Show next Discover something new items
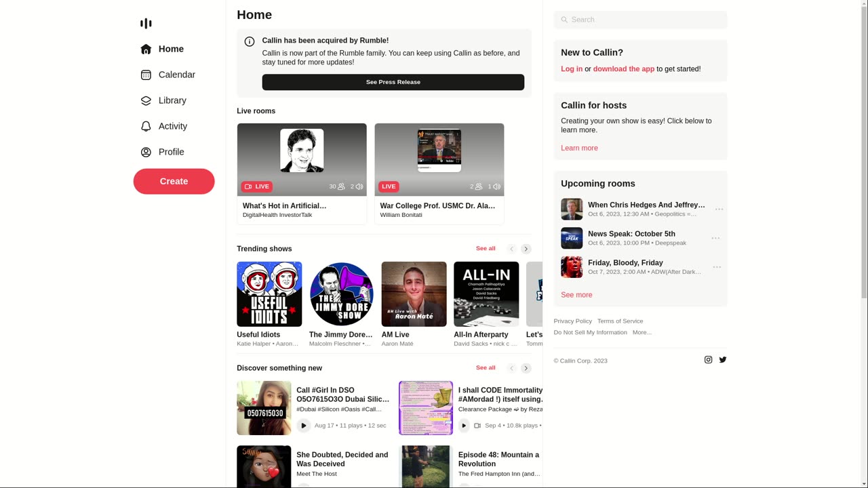Screen dimensions: 868x488 coord(526,368)
